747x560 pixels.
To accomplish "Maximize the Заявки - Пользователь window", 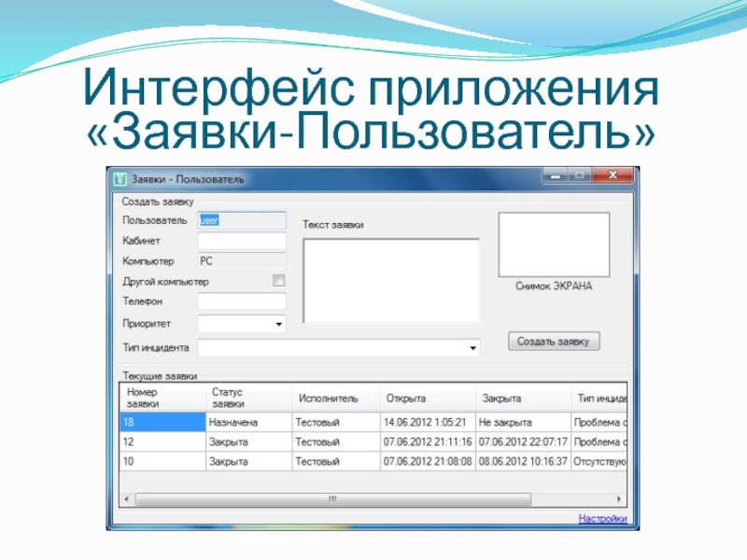I will click(579, 175).
